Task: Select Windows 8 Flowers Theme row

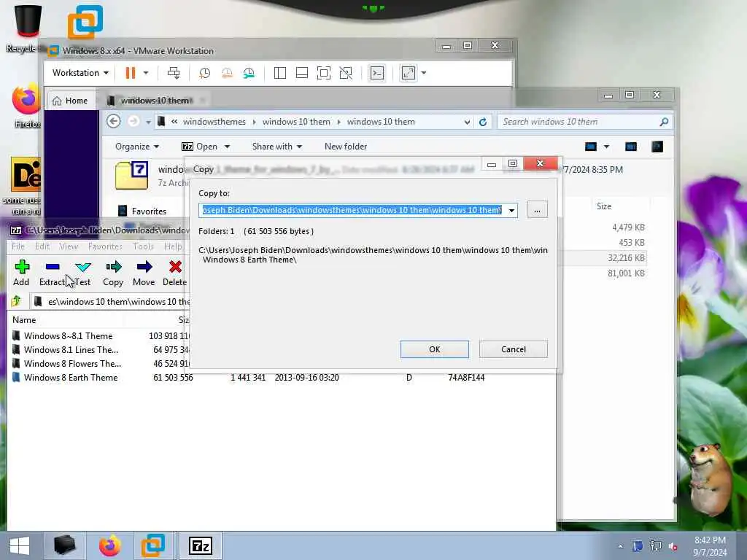Action: [72, 363]
